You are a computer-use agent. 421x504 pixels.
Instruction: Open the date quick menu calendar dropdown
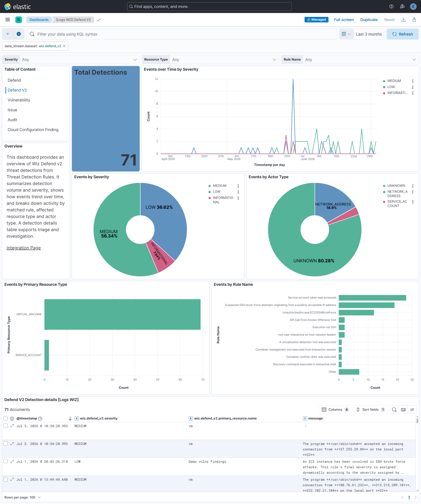[x=346, y=34]
